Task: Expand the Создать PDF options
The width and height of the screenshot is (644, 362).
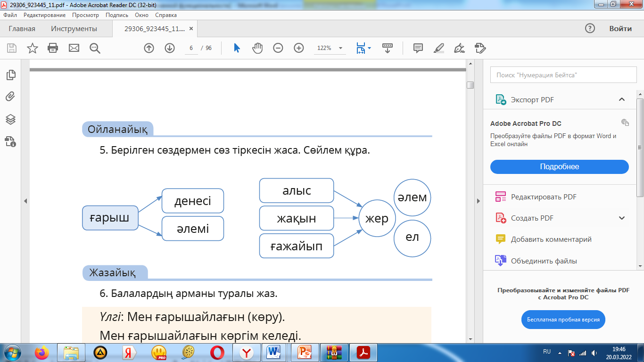Action: 622,218
